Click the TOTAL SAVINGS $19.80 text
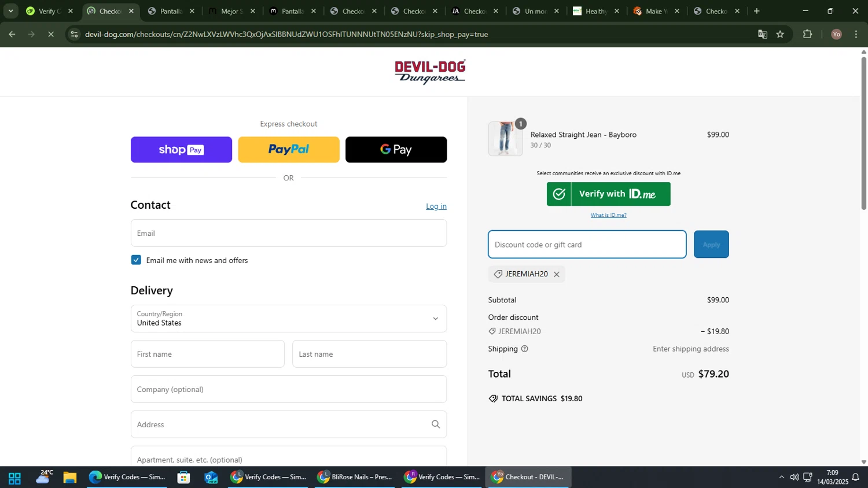This screenshot has height=488, width=868. tap(542, 398)
